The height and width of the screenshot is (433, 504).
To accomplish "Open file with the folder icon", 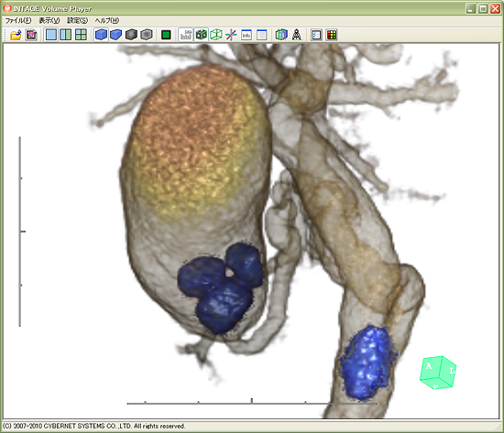I will 16,35.
